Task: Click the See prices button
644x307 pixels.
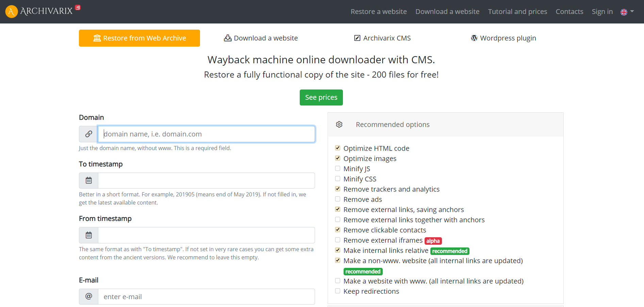Action: pyautogui.click(x=321, y=98)
